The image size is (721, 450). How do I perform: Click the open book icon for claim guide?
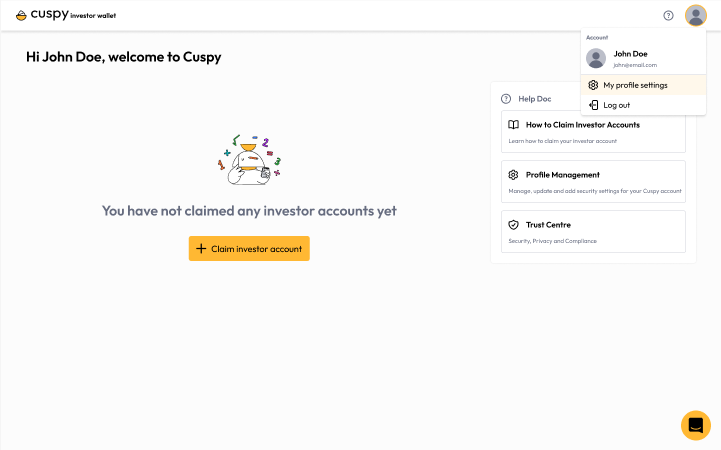(x=513, y=125)
